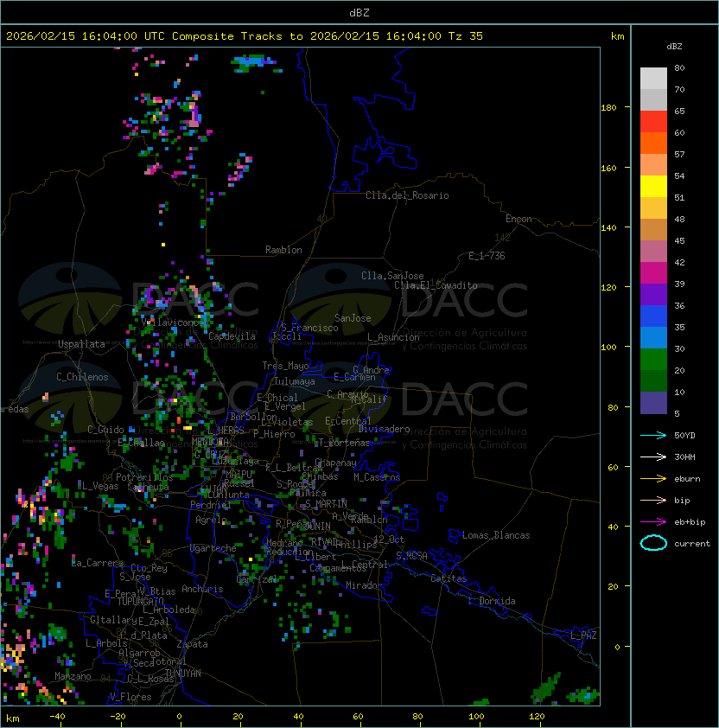This screenshot has height=728, width=719.
Task: Click the yellow eburn arrow symbol
Action: point(653,479)
